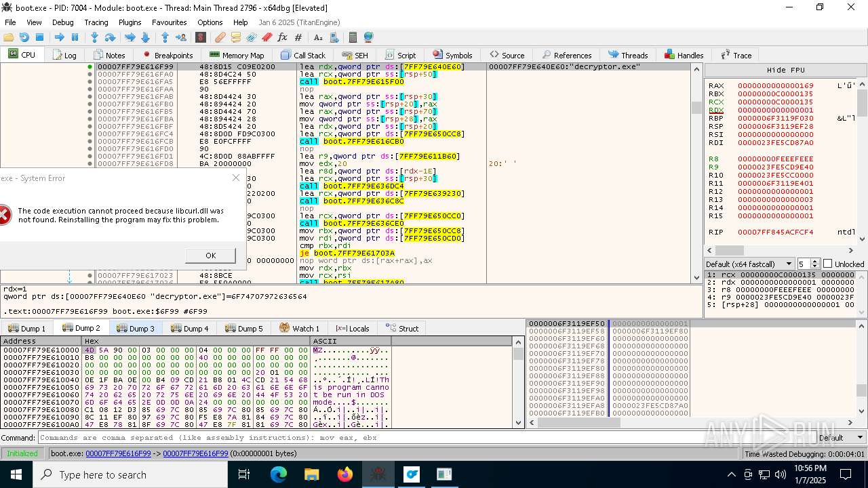
Task: Toggle breakpoint dot at address 00007FF79E616FB5
Action: tap(90, 111)
